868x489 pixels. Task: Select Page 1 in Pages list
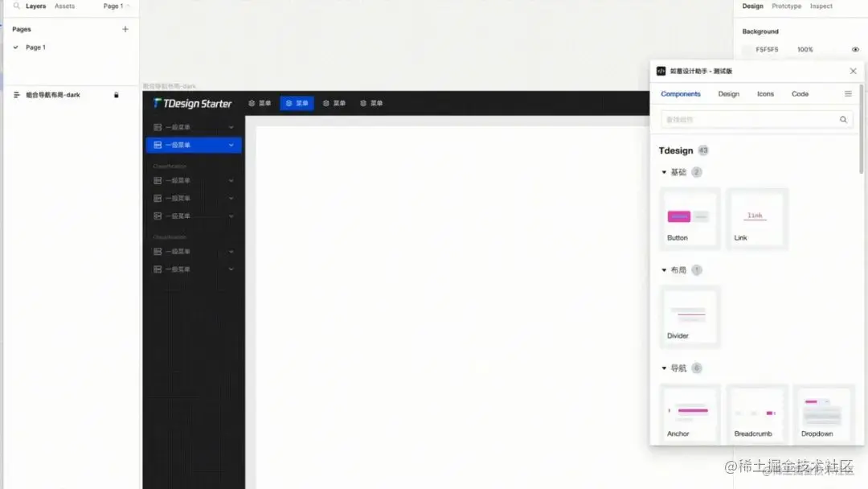35,47
